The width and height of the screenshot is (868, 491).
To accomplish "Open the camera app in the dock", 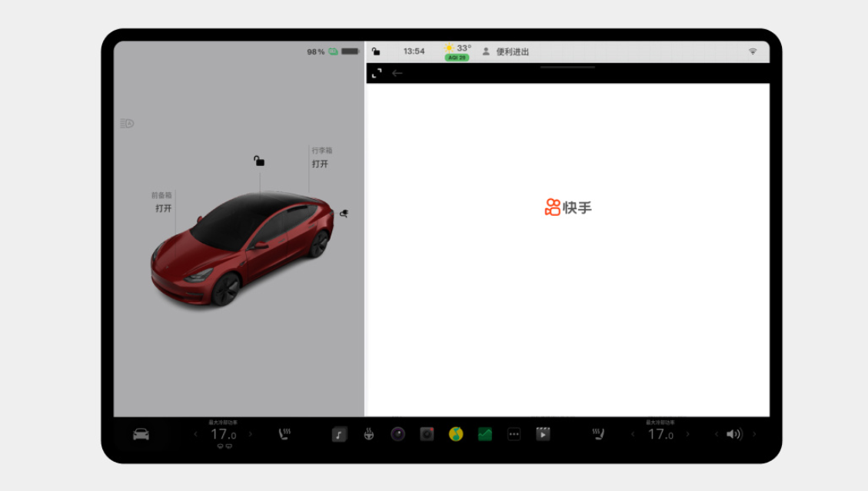I will click(x=397, y=435).
